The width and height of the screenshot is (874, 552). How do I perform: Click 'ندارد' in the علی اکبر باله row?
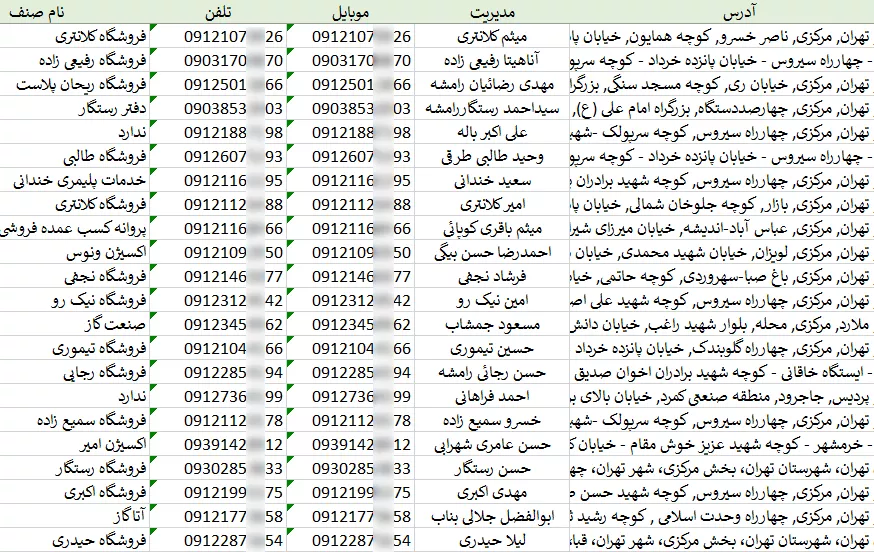click(75, 132)
